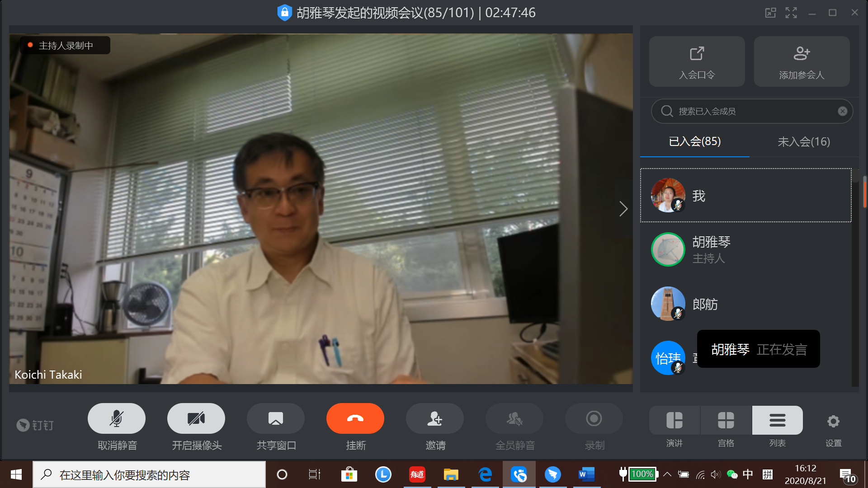Click the picture-in-picture icon in title bar
The image size is (868, 488).
770,13
